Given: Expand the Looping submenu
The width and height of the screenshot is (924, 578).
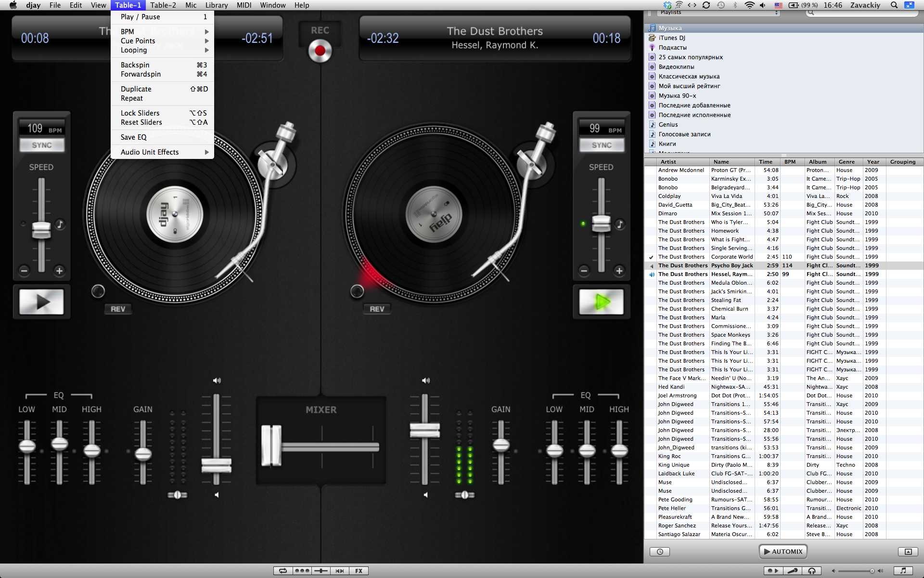Looking at the screenshot, I should 162,50.
